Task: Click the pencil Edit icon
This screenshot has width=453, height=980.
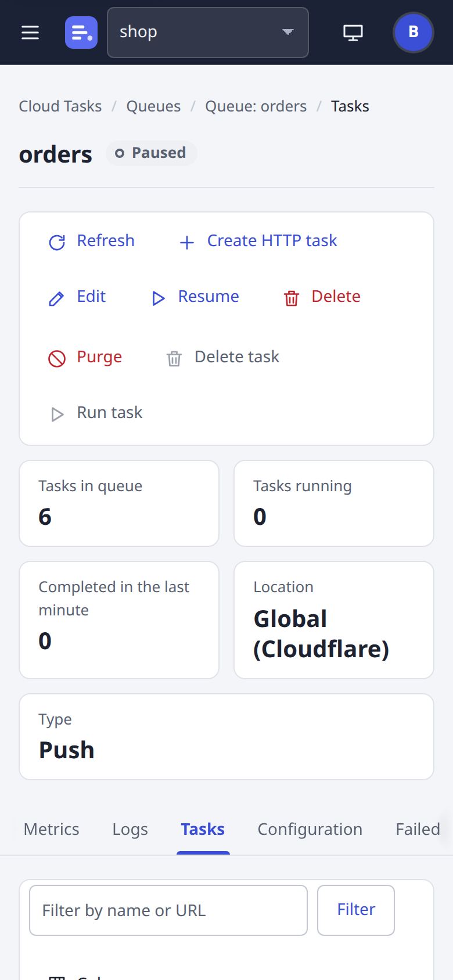Action: [x=56, y=298]
